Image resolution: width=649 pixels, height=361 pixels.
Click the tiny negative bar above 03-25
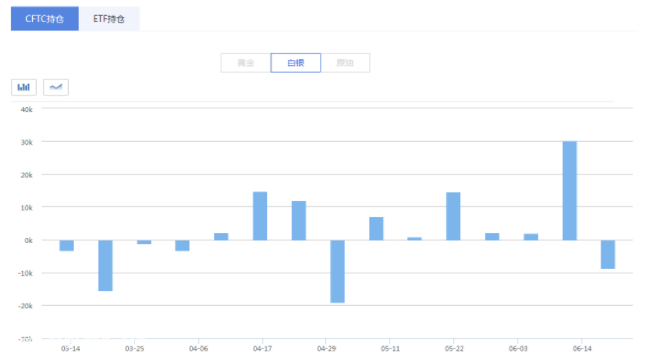coord(144,242)
